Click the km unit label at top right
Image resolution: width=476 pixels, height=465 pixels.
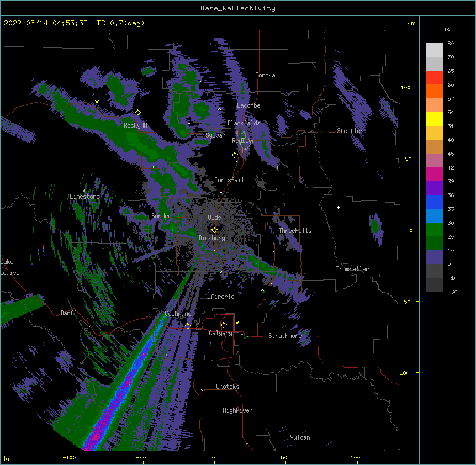point(411,23)
